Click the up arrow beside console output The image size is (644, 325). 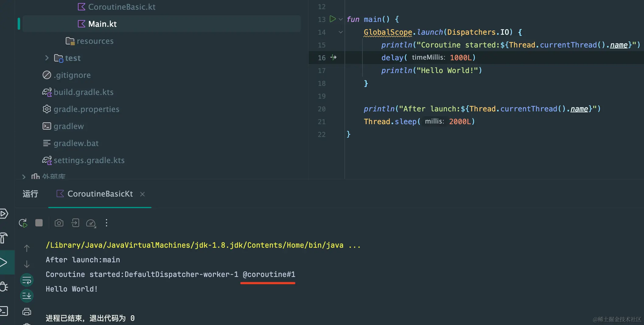click(27, 248)
